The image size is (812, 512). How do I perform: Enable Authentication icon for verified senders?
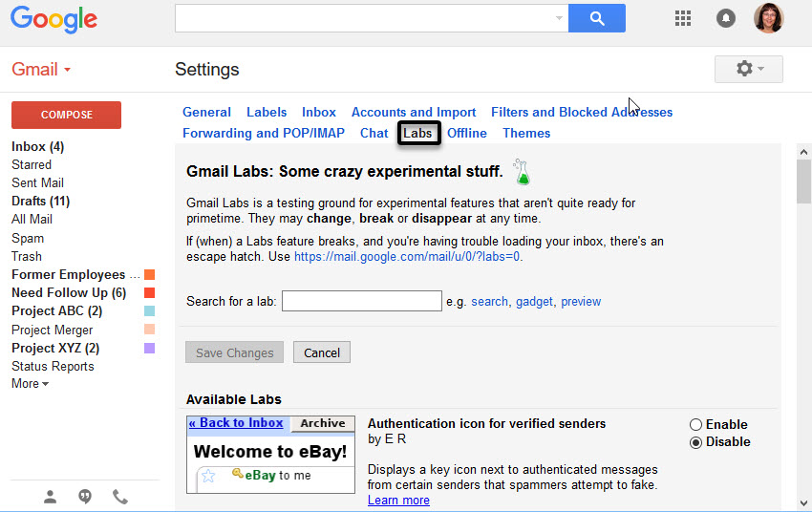pos(695,424)
